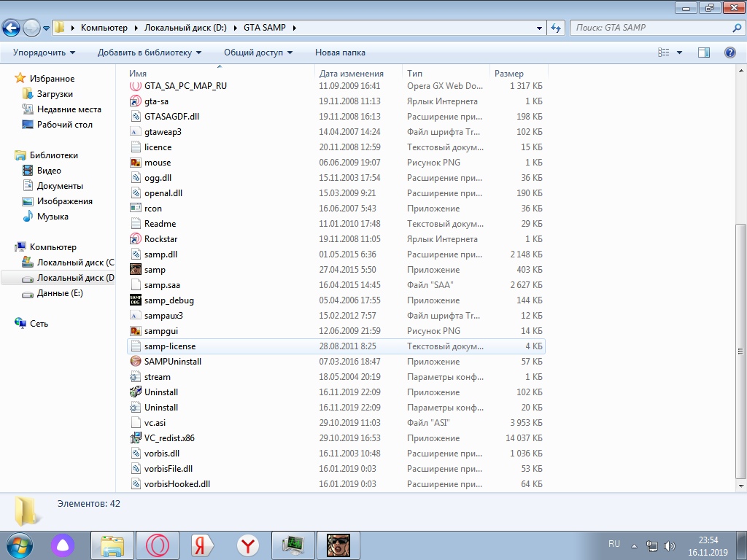This screenshot has width=747, height=560.
Task: Launch Alice assistant from the taskbar
Action: [x=63, y=545]
